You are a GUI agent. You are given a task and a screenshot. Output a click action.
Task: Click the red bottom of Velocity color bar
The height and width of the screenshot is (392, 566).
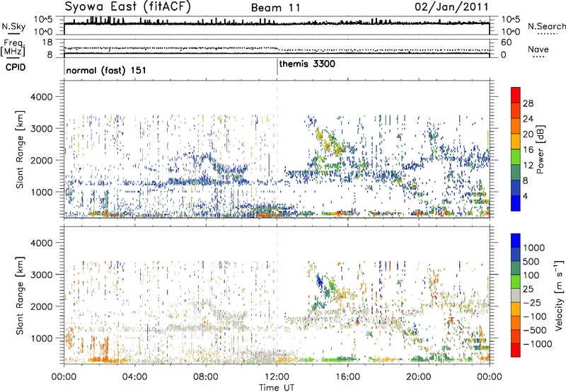pyautogui.click(x=516, y=350)
